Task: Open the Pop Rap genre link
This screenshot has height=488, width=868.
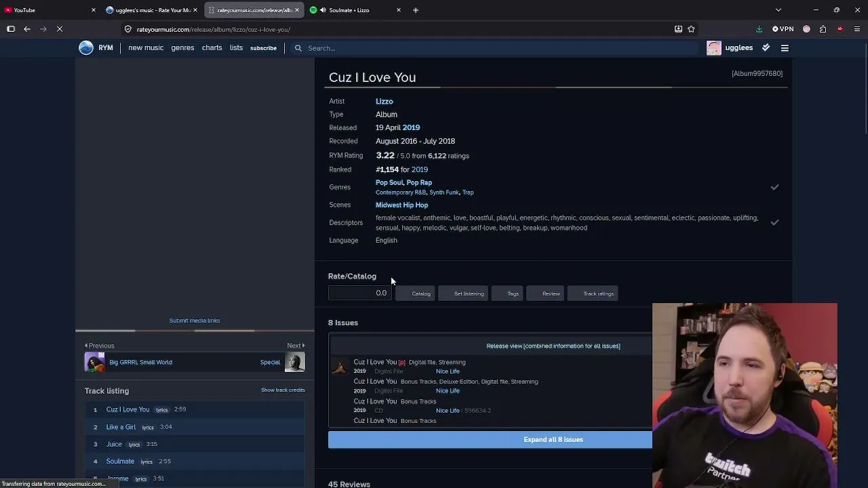Action: click(419, 182)
